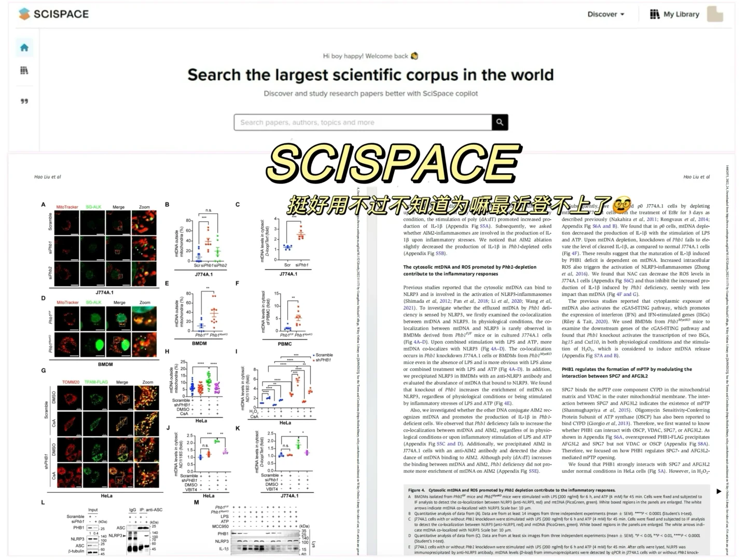
Task: Click the user profile avatar
Action: [715, 15]
